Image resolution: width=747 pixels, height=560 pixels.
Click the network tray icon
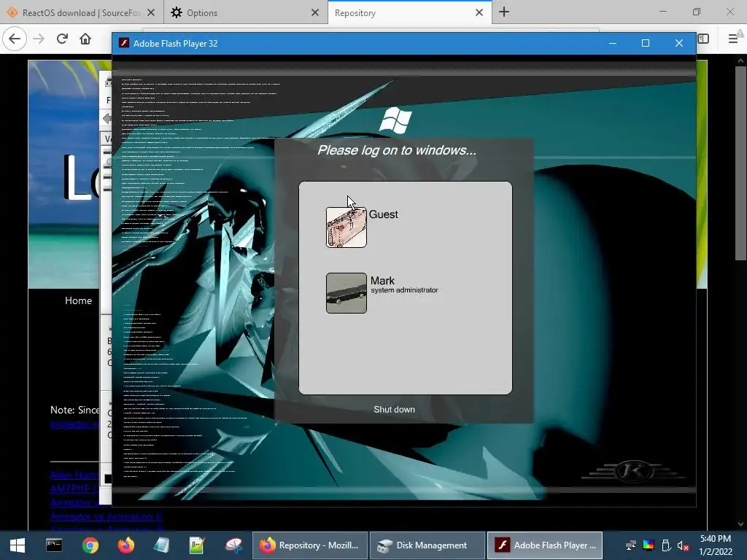tap(631, 545)
